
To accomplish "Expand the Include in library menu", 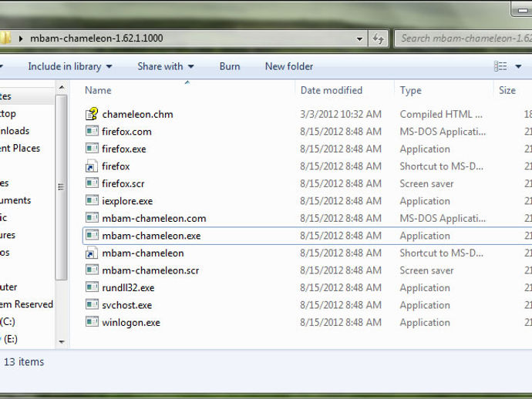I will click(x=70, y=66).
